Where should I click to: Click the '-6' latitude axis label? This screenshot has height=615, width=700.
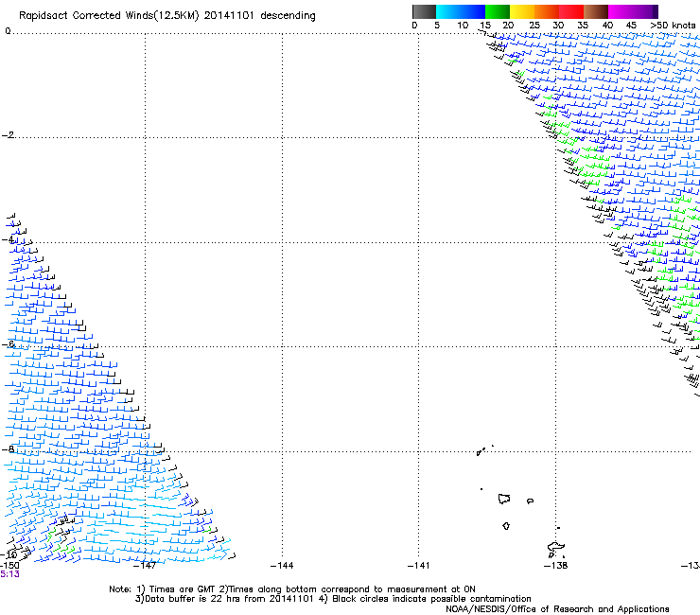point(8,343)
